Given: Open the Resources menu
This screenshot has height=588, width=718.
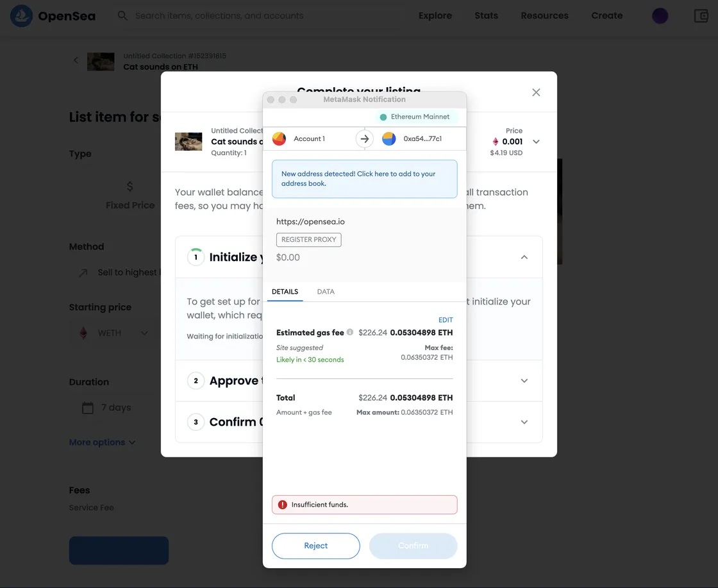Looking at the screenshot, I should [x=544, y=15].
